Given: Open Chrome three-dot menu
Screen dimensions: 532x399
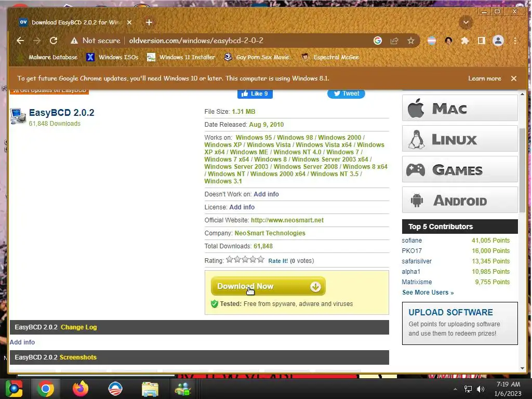Looking at the screenshot, I should [515, 41].
